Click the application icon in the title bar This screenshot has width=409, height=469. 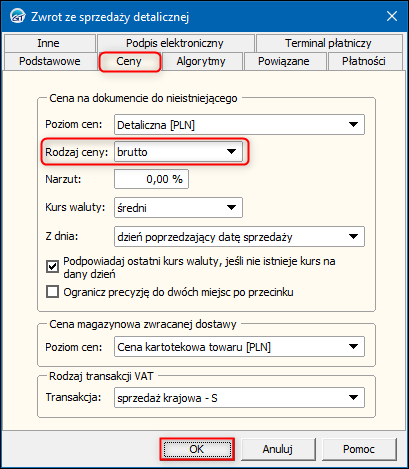[17, 16]
